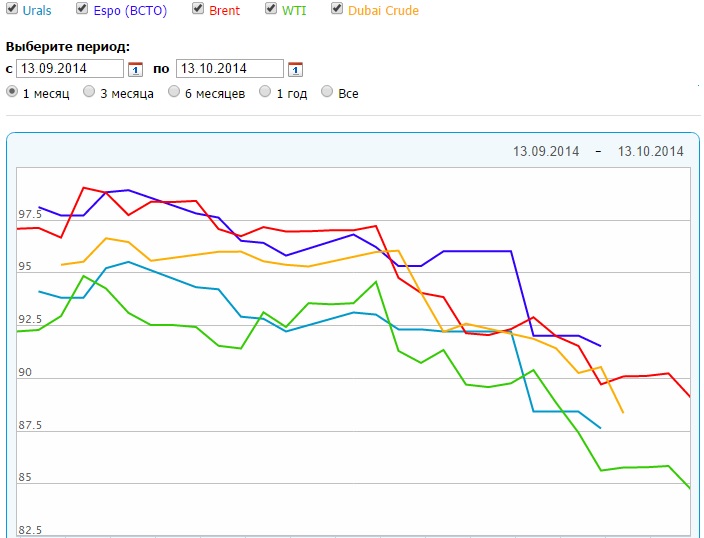
Task: Click the 82.5 axis label
Action: [30, 530]
